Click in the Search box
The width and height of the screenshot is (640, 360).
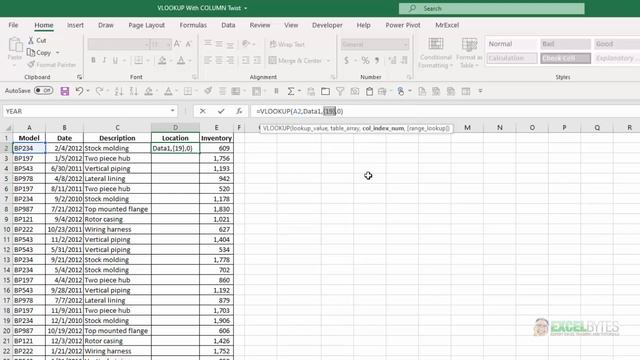491,8
